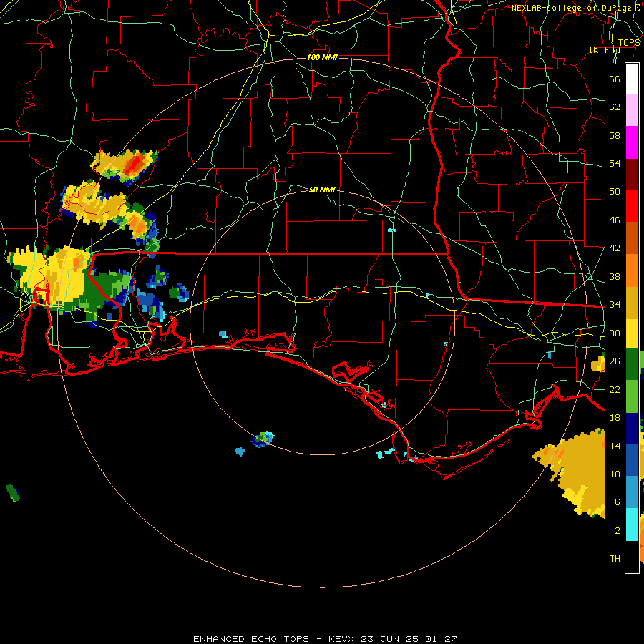This screenshot has width=644, height=644.
Task: Click the red-core storm cell in the northwest
Action: [125, 166]
